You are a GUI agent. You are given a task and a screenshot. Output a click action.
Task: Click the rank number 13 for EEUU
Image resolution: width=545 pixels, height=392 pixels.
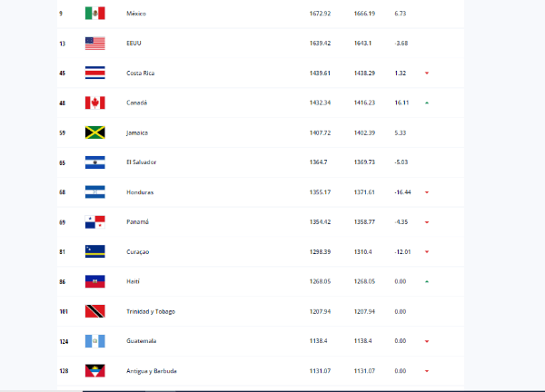[61, 44]
